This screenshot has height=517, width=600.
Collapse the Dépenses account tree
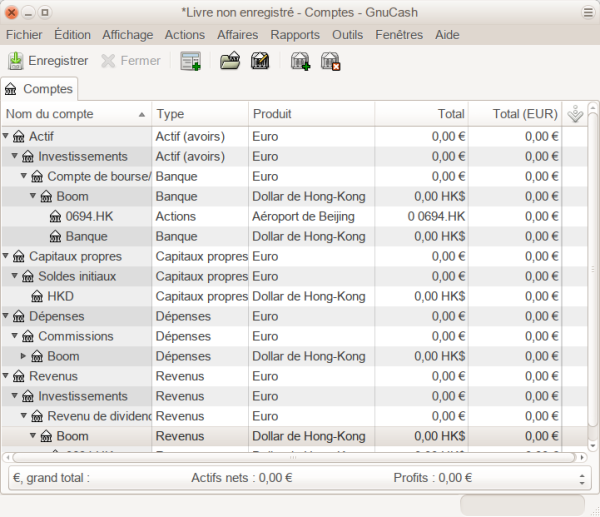click(6, 316)
